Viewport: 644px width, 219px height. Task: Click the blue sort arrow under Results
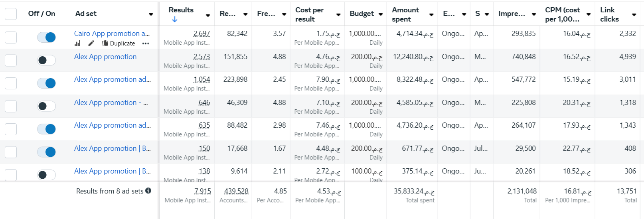(x=174, y=19)
